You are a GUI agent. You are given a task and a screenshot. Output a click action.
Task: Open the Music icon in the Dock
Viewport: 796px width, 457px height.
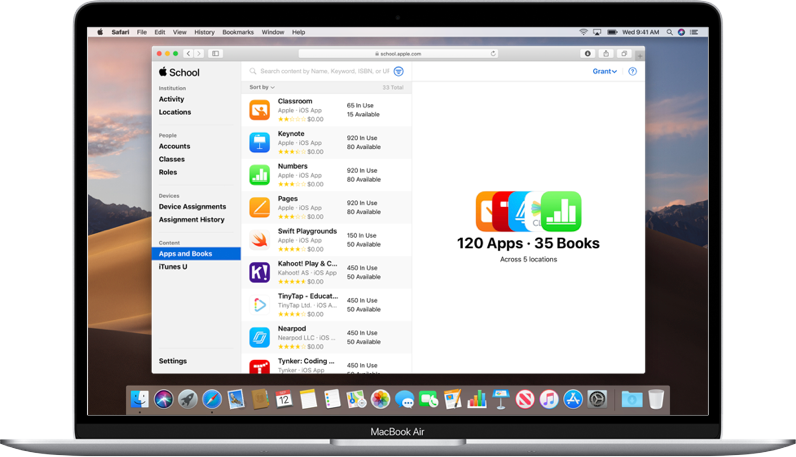pyautogui.click(x=549, y=399)
